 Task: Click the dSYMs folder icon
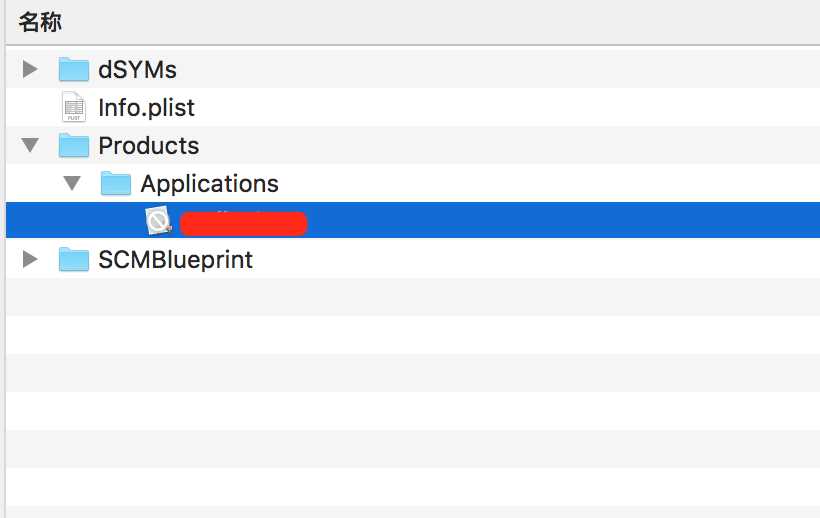pyautogui.click(x=74, y=70)
